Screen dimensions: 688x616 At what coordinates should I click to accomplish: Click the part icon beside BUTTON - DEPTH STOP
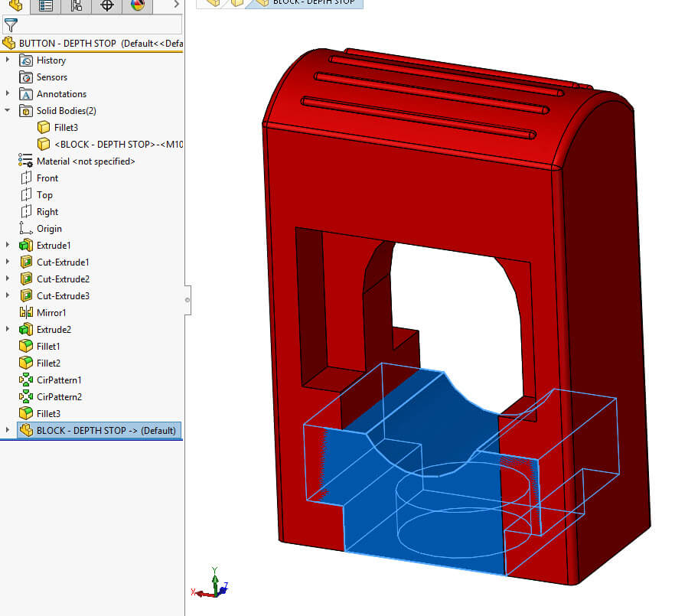coord(8,44)
